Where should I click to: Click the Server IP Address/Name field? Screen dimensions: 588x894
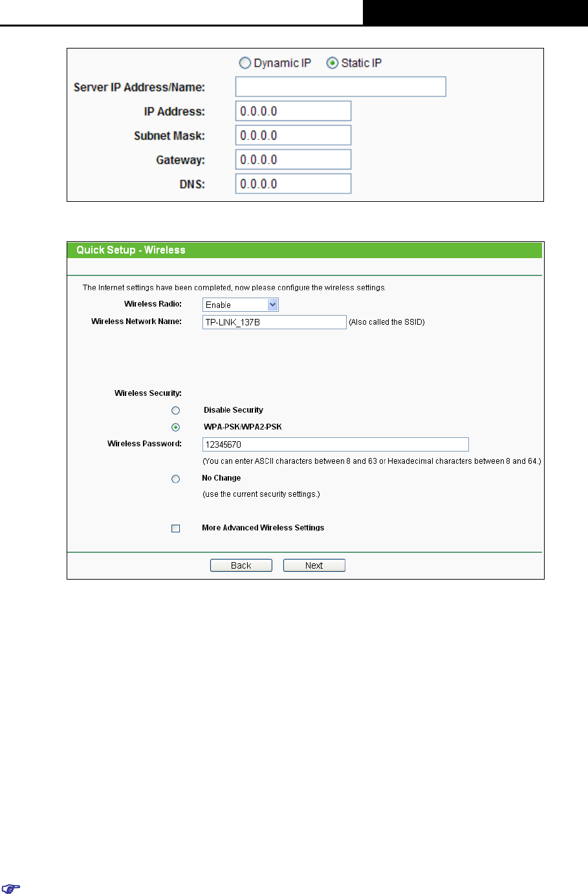[x=341, y=87]
